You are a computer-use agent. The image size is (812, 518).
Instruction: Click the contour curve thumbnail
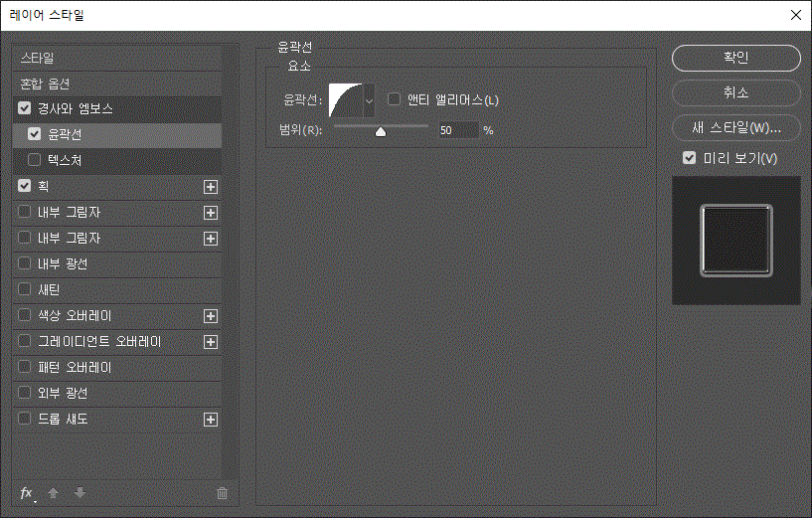347,100
